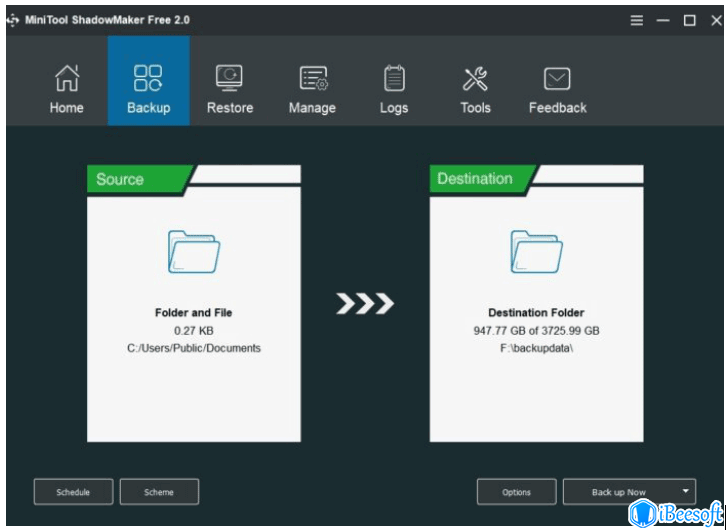Open the Logs clipboard icon

click(394, 78)
